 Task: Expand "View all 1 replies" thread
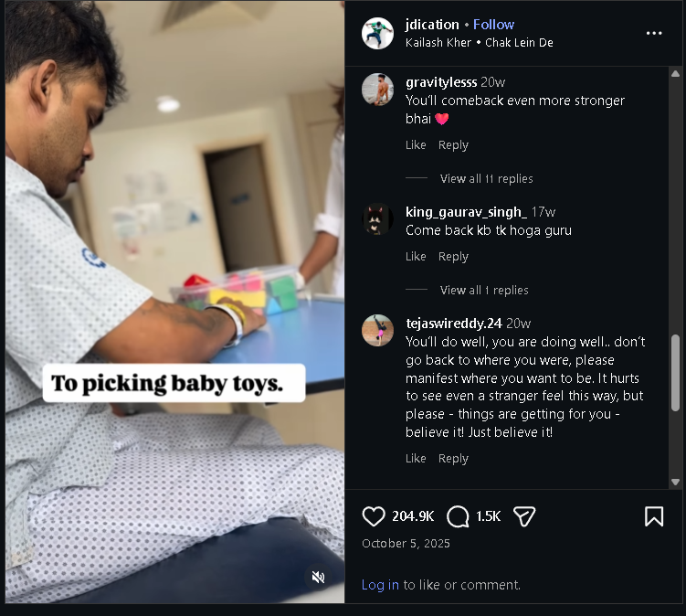(484, 290)
